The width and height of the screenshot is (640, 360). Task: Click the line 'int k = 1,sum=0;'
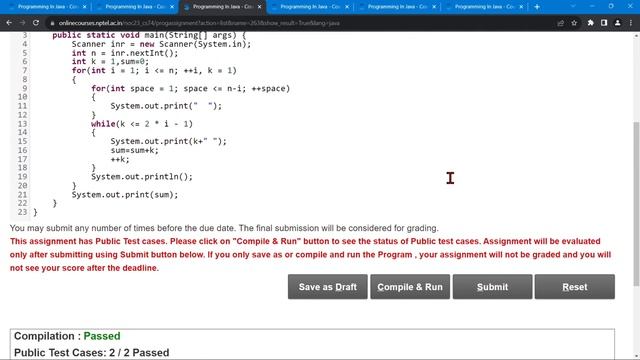[x=110, y=62]
